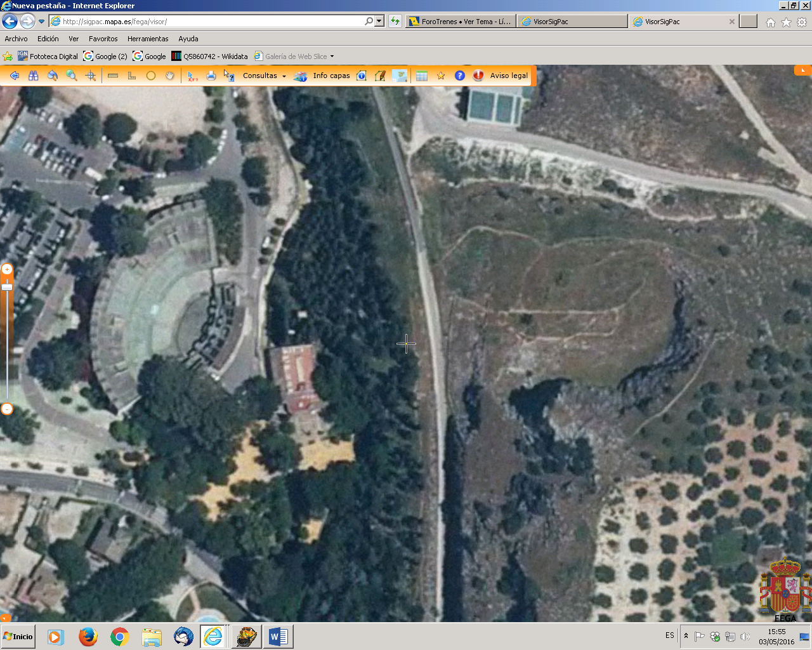
Task: Click the star bookmark icon in the map toolbar
Action: (x=441, y=76)
